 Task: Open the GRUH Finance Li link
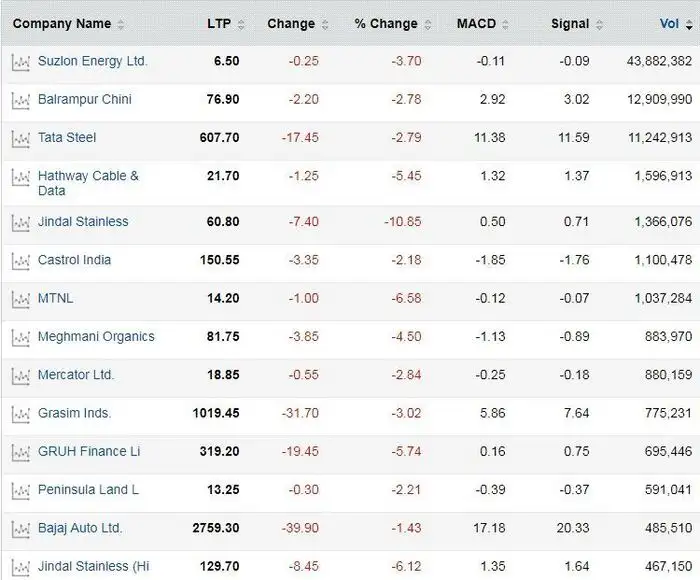coord(89,452)
